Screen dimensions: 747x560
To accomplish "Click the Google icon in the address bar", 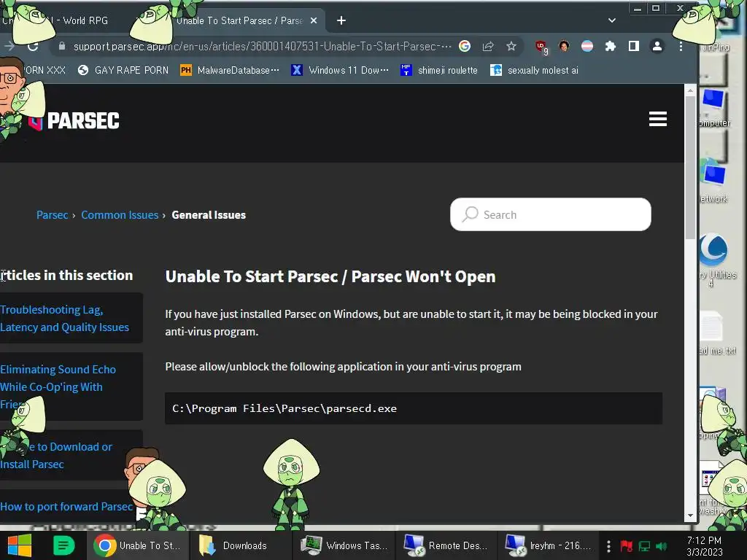I will (465, 46).
